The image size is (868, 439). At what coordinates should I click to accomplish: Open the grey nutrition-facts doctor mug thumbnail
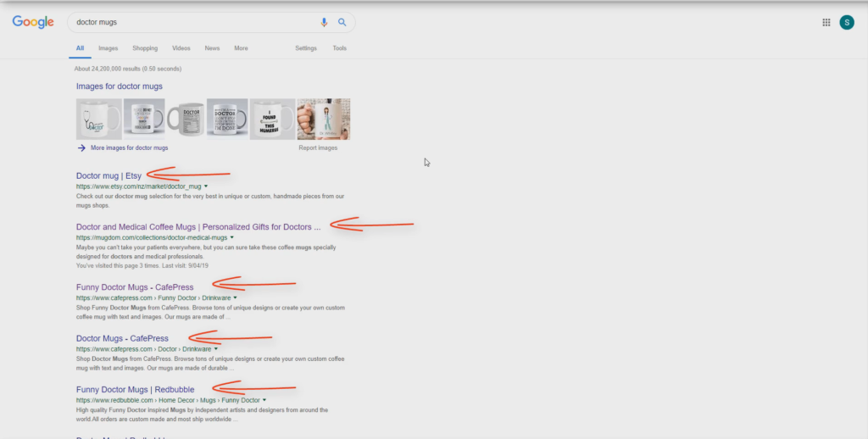pos(186,119)
